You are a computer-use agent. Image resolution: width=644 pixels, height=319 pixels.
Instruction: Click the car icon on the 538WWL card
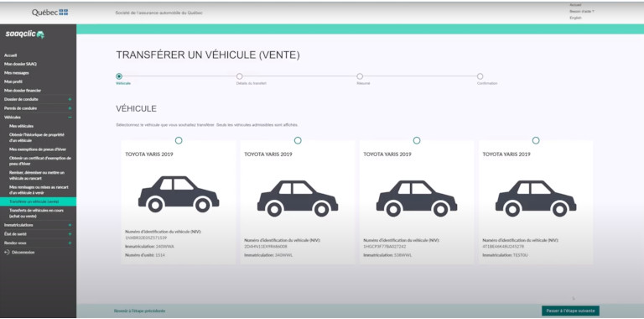(417, 198)
